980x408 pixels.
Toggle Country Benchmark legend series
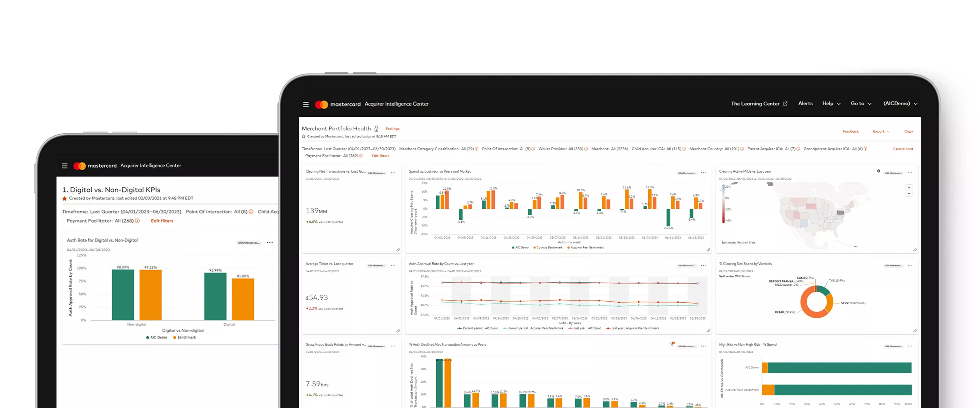(x=548, y=248)
